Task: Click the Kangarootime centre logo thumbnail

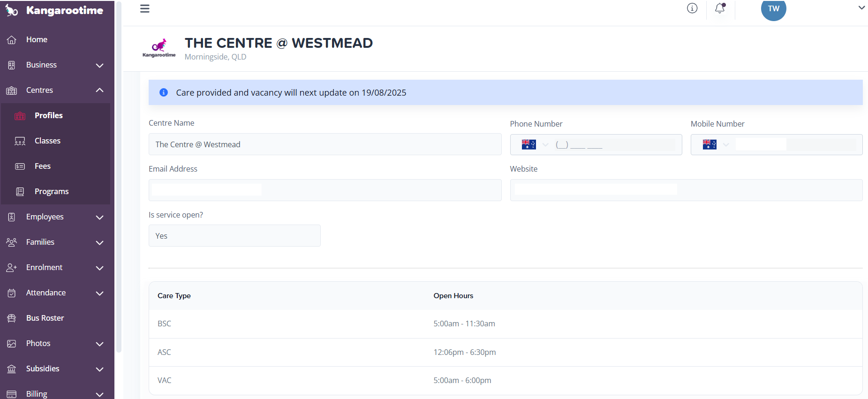Action: [159, 48]
